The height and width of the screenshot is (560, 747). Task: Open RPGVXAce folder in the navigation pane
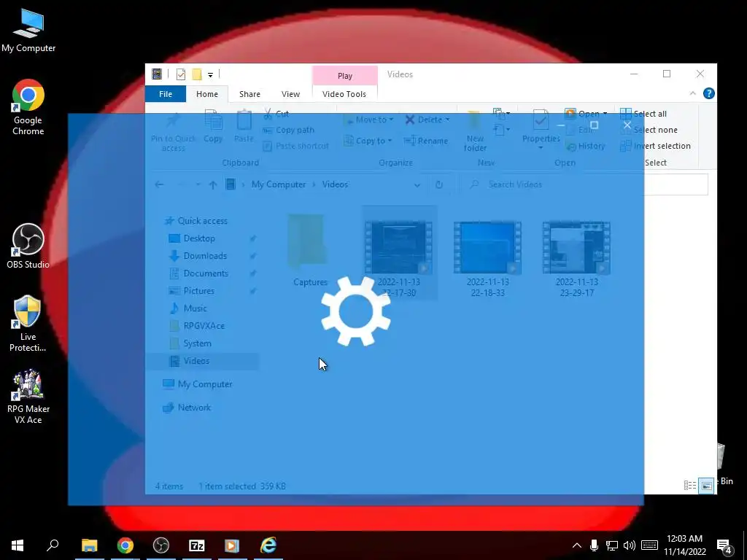pos(204,326)
